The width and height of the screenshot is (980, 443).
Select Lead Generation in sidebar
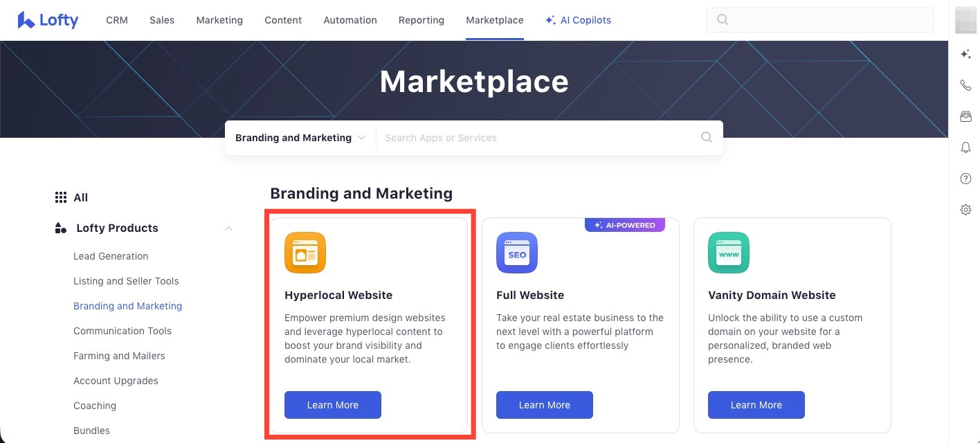111,256
